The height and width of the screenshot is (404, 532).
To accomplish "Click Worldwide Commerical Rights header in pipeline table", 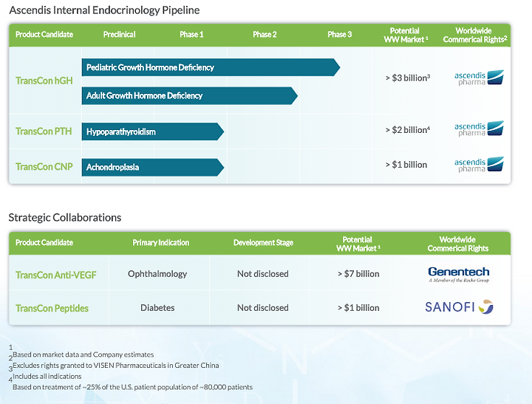I will click(475, 35).
